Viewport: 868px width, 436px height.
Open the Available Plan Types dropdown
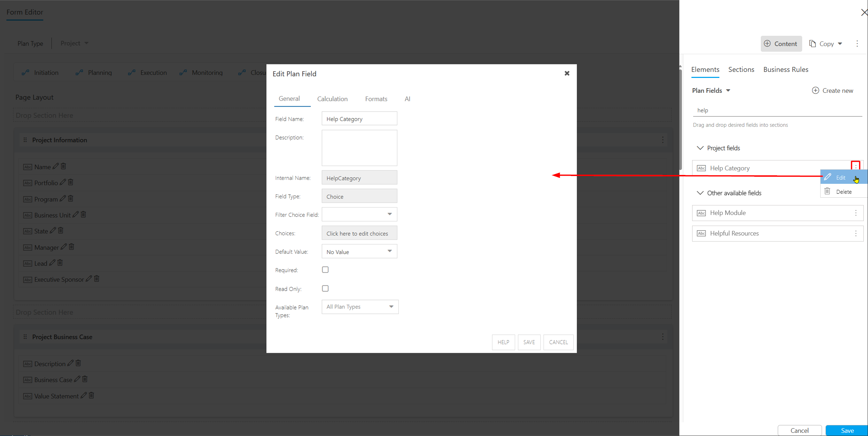360,307
